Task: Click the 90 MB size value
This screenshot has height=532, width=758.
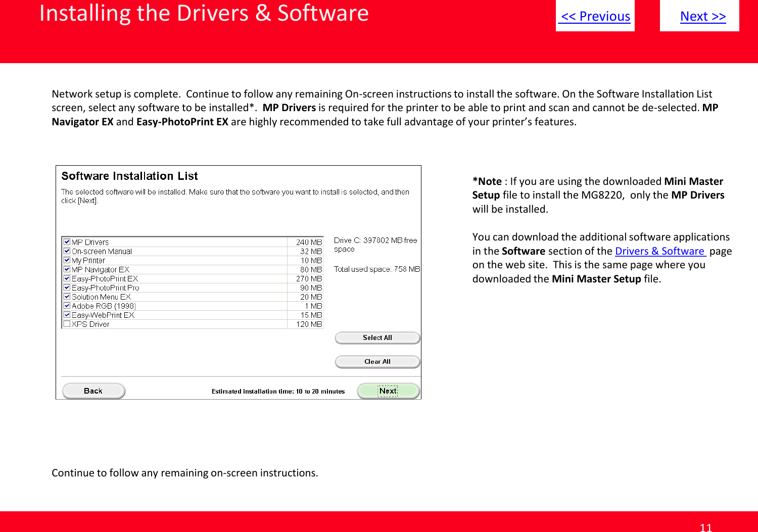Action: coord(311,288)
